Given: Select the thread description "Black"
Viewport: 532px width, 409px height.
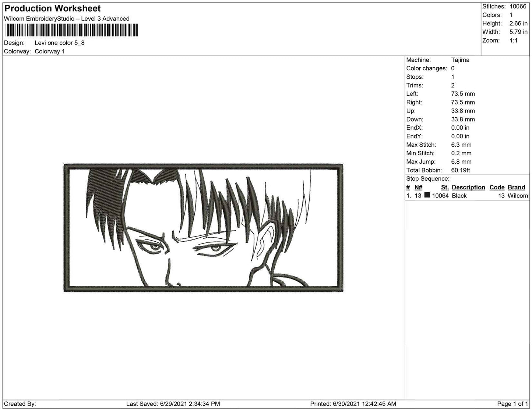Looking at the screenshot, I should coord(459,196).
